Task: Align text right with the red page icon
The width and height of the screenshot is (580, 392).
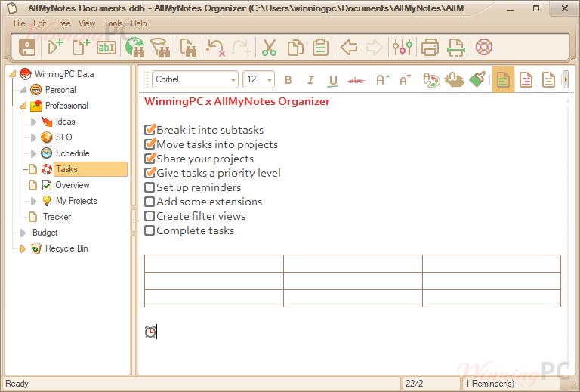Action: click(x=526, y=79)
